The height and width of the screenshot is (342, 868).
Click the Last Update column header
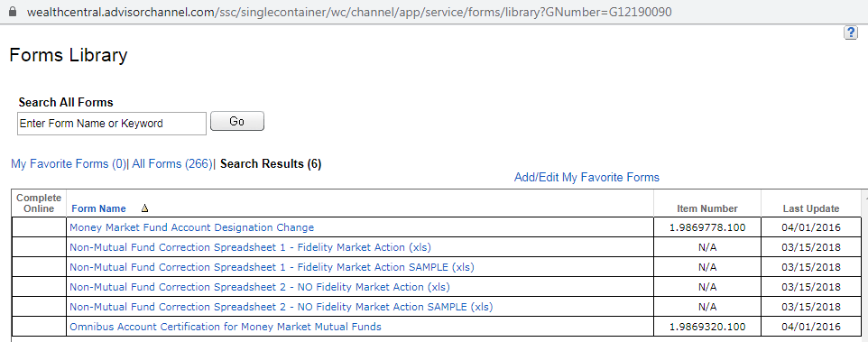pyautogui.click(x=811, y=208)
